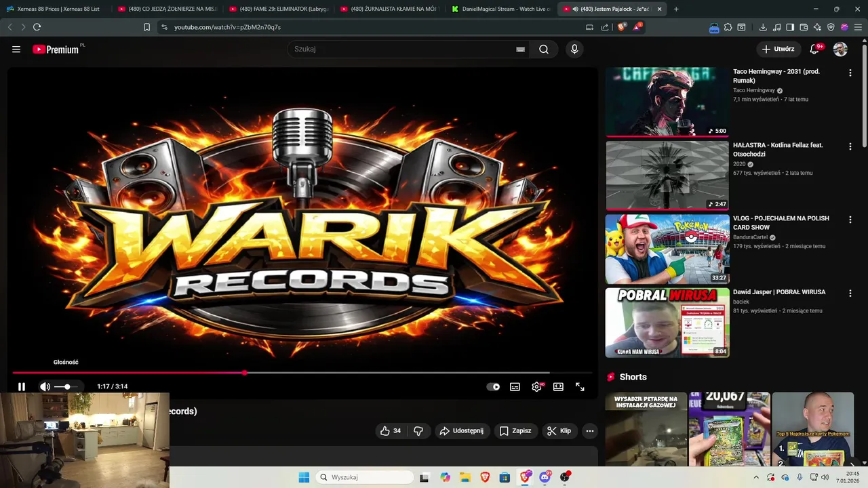Open Discord from taskbar
This screenshot has width=868, height=488.
(545, 477)
